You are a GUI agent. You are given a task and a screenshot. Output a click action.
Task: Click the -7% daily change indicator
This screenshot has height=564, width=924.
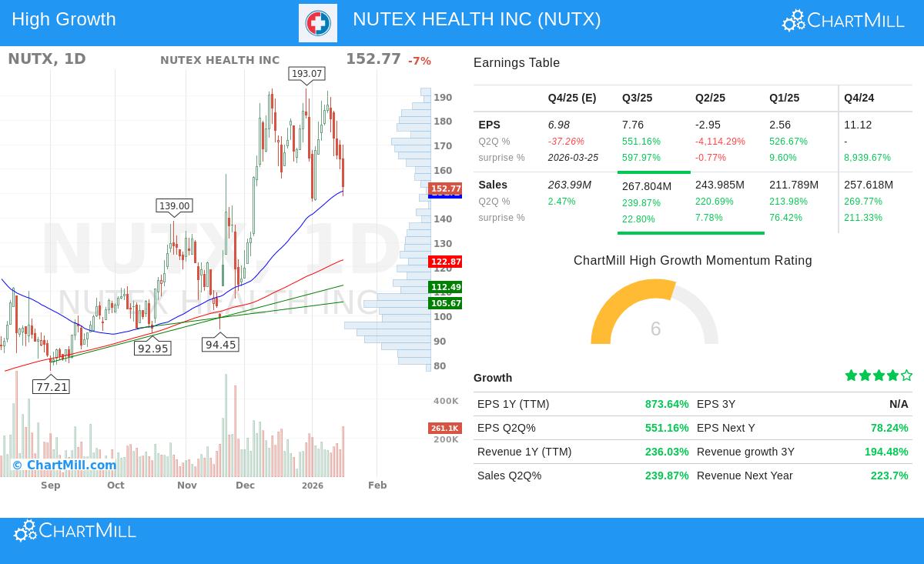[420, 61]
